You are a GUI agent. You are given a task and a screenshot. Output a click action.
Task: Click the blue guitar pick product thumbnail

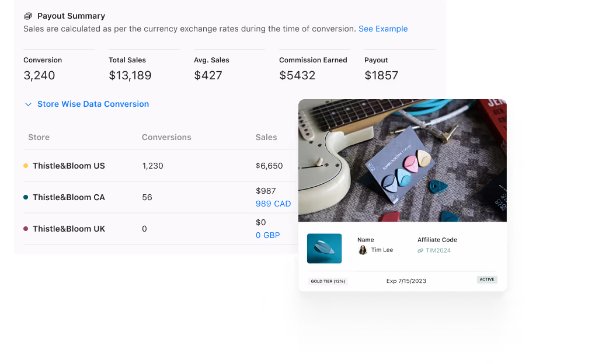[x=324, y=249]
